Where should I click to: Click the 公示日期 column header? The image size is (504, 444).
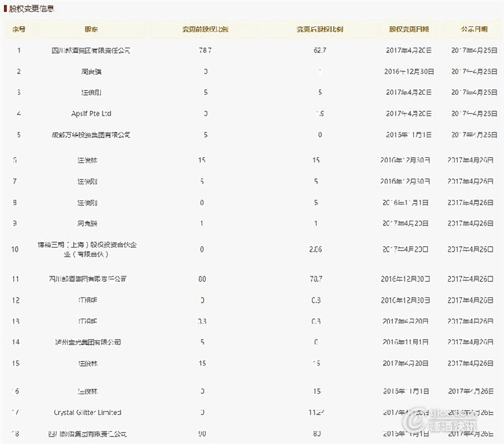tap(474, 30)
